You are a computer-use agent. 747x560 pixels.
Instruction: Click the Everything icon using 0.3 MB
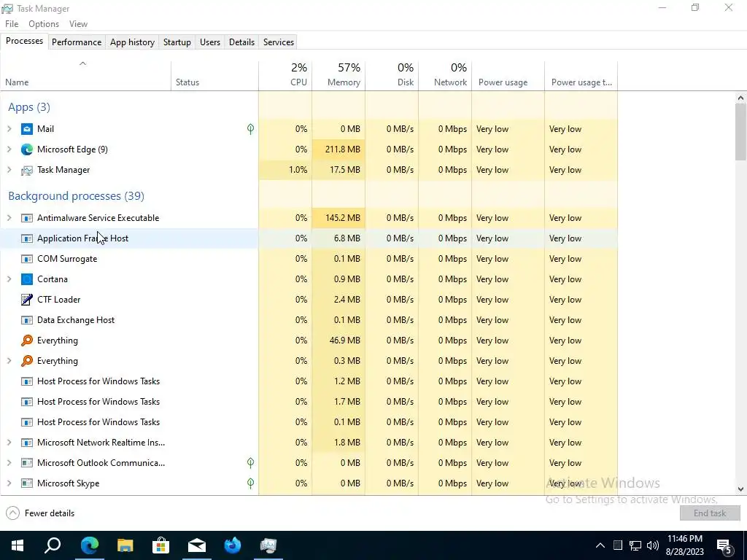[27, 361]
